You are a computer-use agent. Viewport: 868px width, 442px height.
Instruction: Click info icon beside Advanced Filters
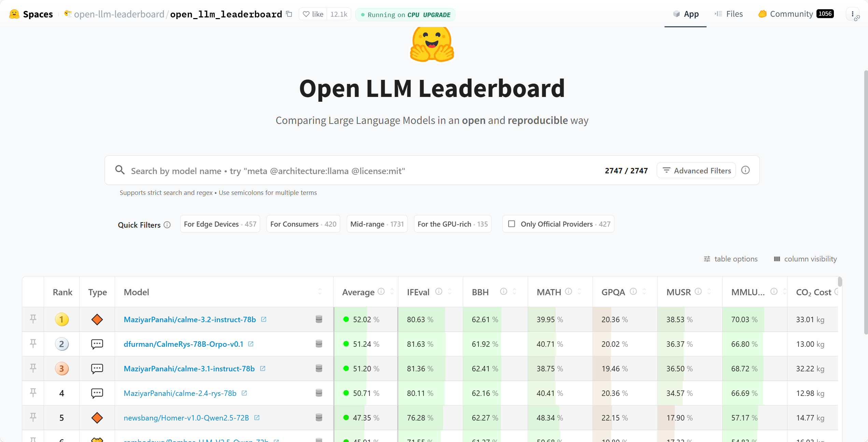(745, 170)
